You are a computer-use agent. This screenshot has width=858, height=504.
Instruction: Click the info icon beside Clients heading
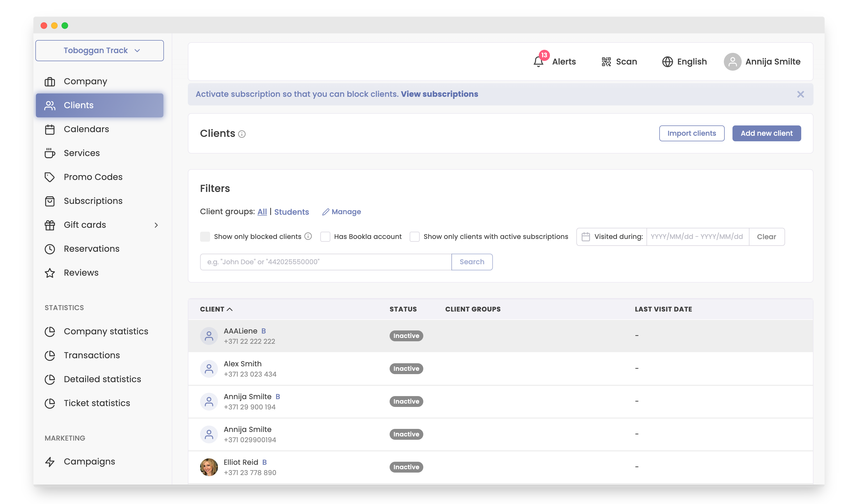(242, 134)
